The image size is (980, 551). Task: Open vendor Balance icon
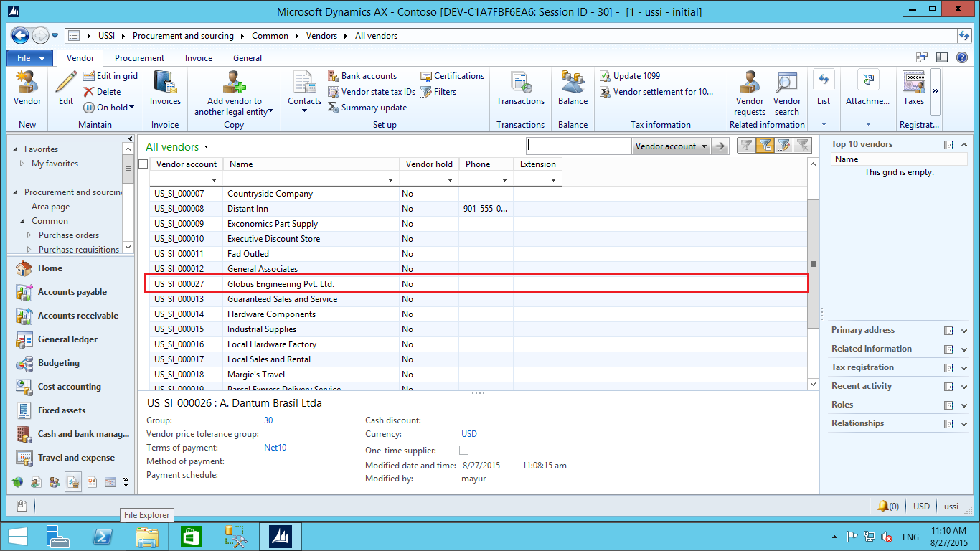click(x=573, y=82)
